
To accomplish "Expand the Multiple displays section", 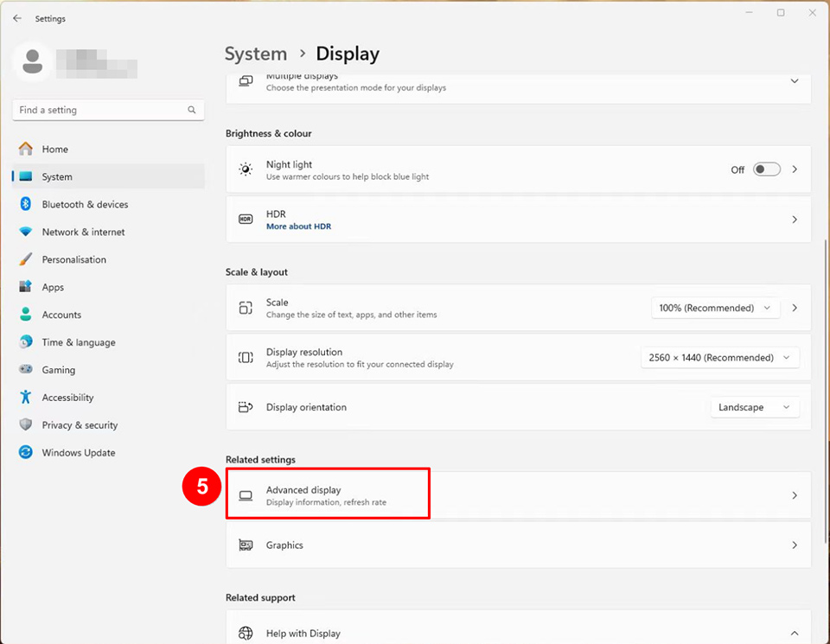I will click(795, 81).
